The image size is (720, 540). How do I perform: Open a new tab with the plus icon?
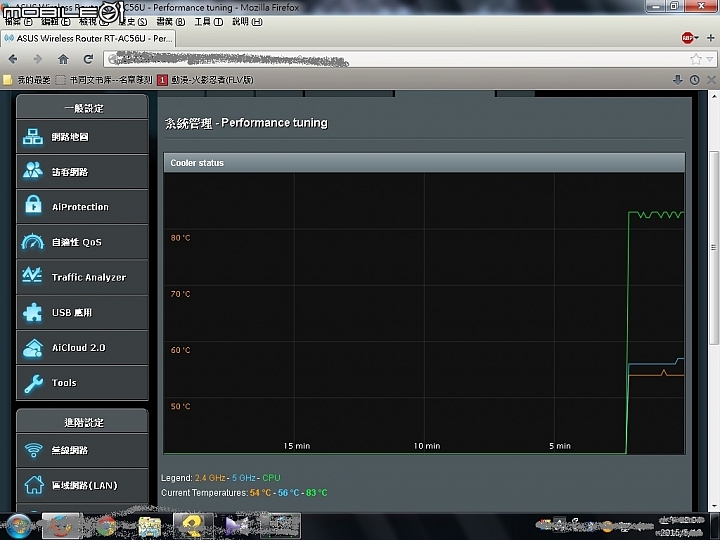coord(711,38)
